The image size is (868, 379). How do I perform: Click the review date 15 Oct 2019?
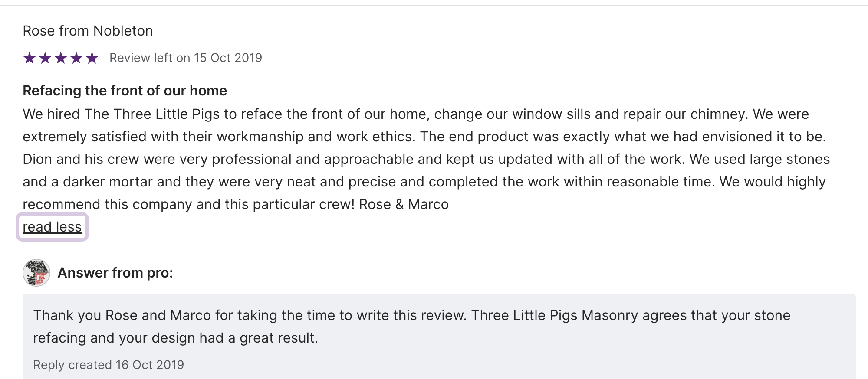point(228,58)
